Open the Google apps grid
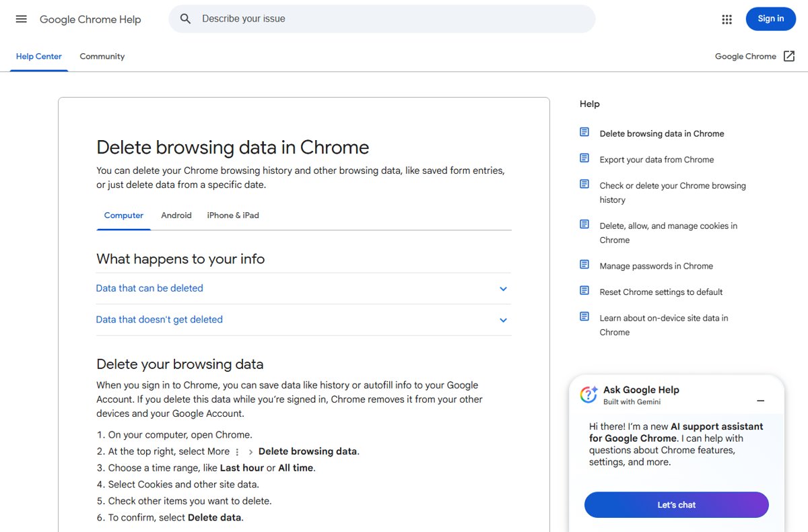 [x=727, y=20]
